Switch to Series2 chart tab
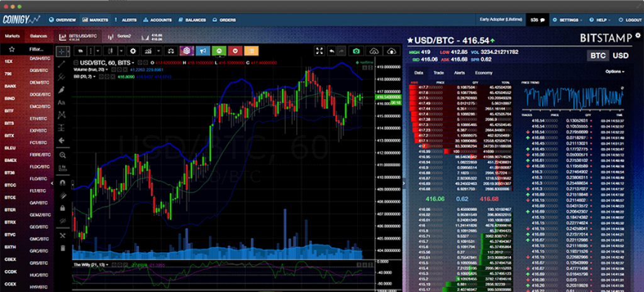 coord(119,36)
